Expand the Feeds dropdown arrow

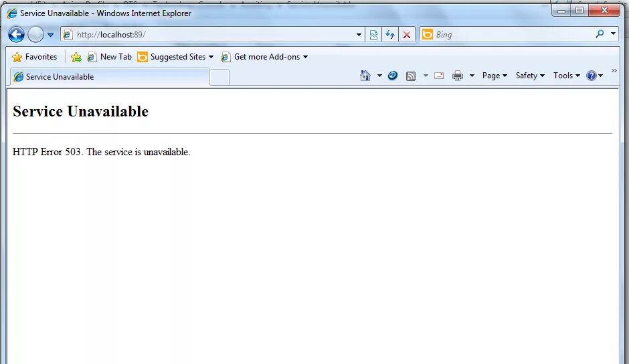(x=426, y=76)
